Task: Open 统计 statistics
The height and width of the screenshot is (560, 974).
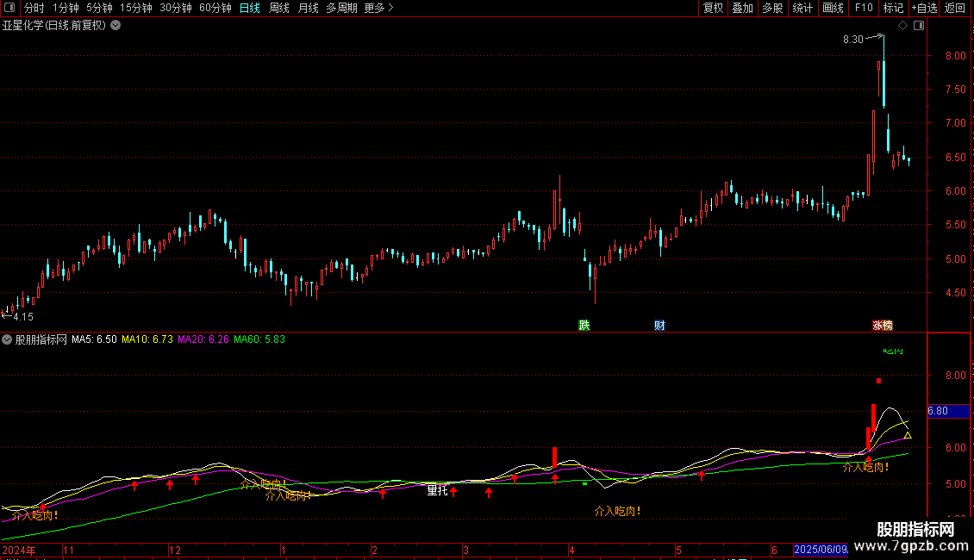Action: [x=802, y=8]
